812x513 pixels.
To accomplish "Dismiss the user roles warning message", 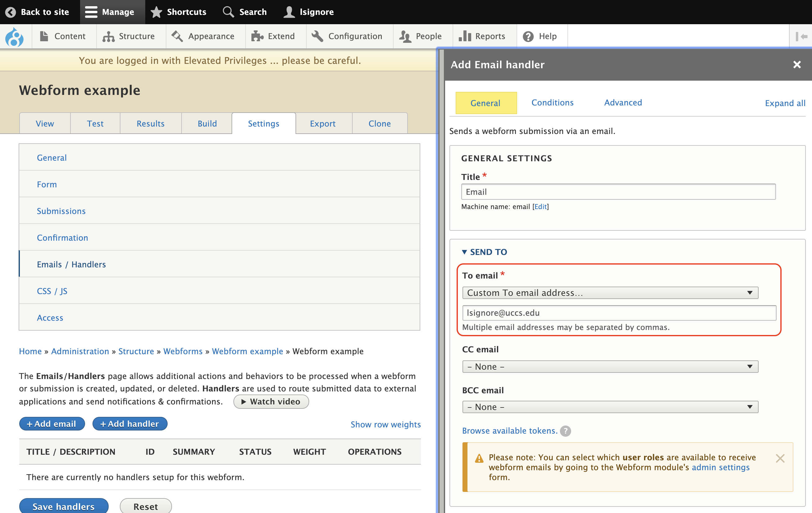I will pyautogui.click(x=780, y=458).
